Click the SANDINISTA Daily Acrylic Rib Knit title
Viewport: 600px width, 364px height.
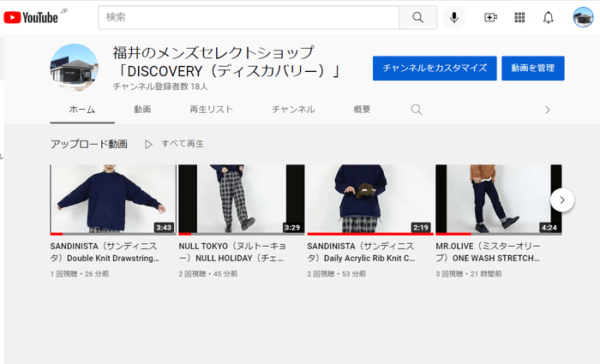pos(361,252)
